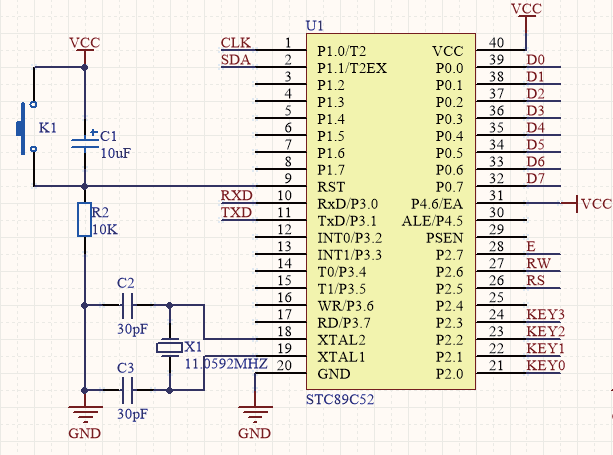This screenshot has height=455, width=613.
Task: Click pin number 20 on U1
Action: click(284, 365)
